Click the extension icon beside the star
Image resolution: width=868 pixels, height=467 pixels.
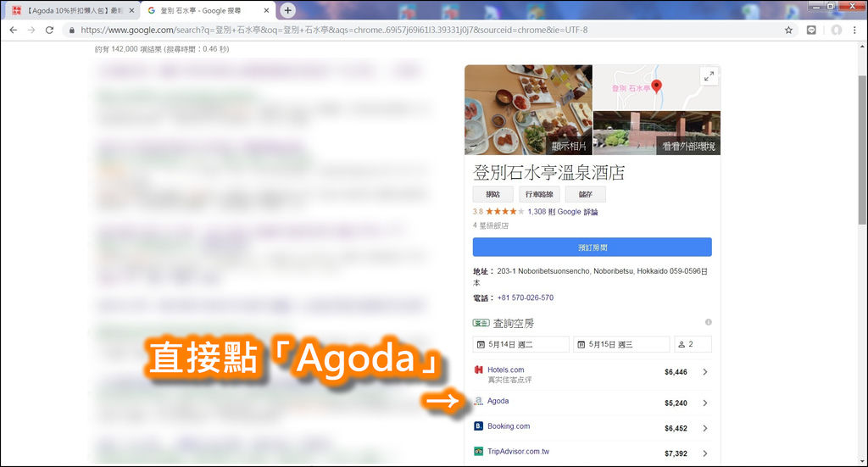pos(811,30)
